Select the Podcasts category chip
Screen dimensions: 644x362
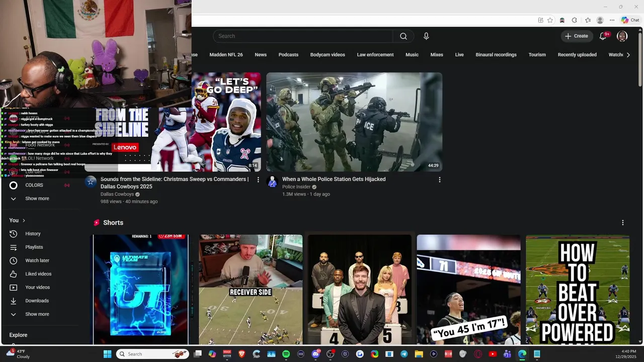tap(288, 55)
